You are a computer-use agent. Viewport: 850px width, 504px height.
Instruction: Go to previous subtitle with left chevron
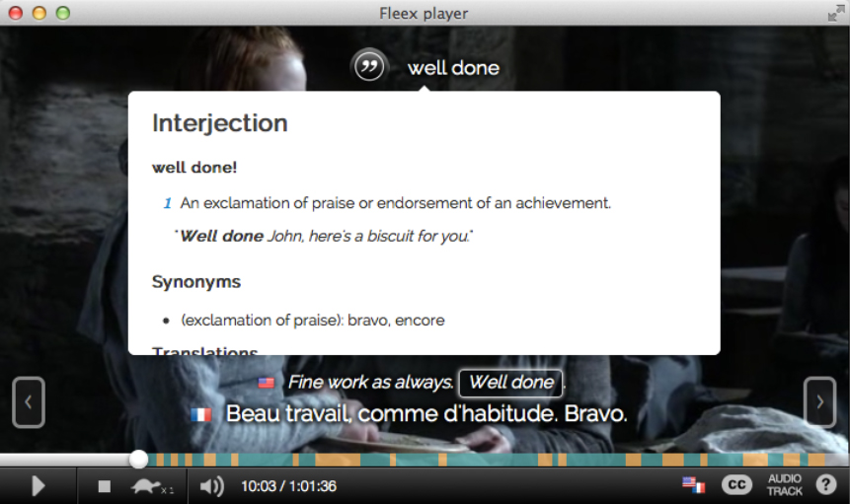point(29,402)
